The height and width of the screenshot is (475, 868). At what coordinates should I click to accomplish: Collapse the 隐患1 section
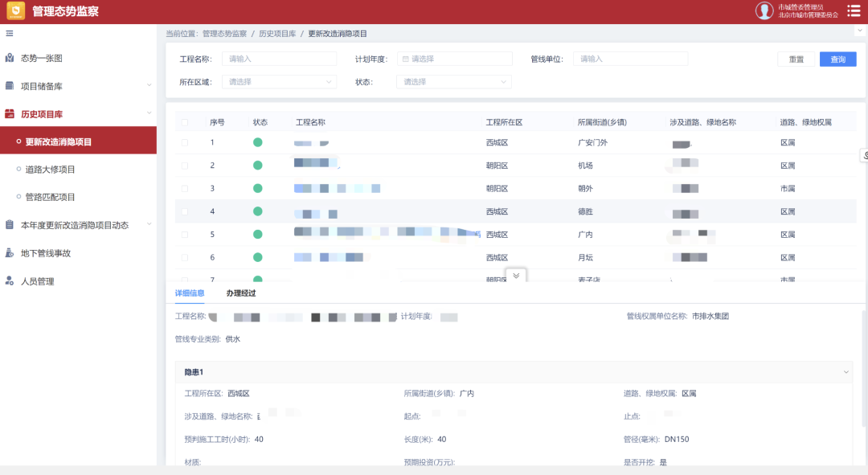[x=845, y=372]
